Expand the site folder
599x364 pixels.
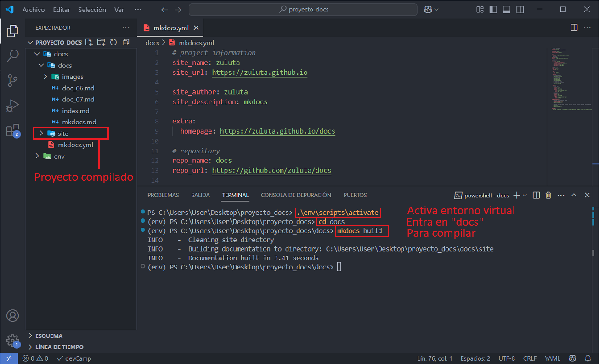pyautogui.click(x=63, y=134)
